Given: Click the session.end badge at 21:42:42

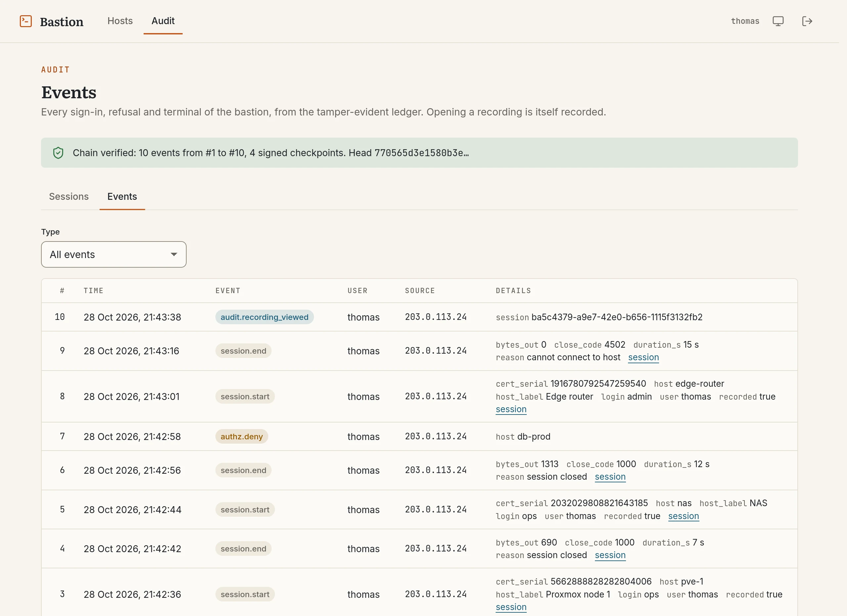Looking at the screenshot, I should [x=243, y=549].
